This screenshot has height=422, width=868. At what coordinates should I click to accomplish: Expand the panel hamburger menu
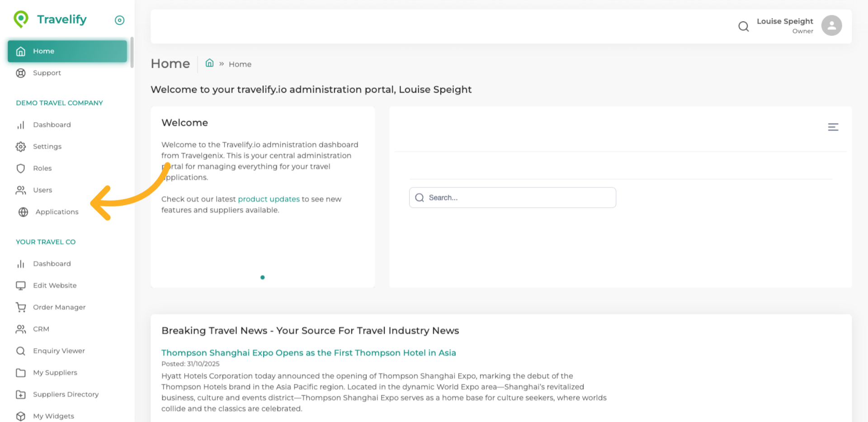833,127
